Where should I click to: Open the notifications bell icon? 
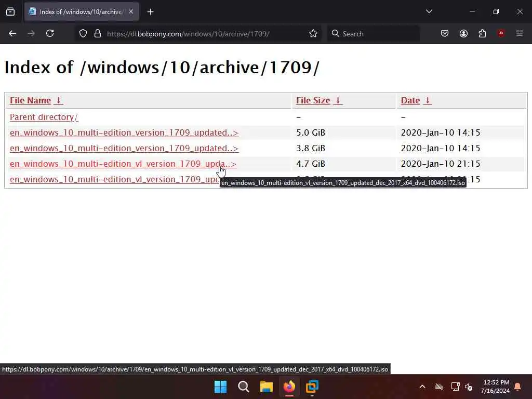pyautogui.click(x=518, y=387)
